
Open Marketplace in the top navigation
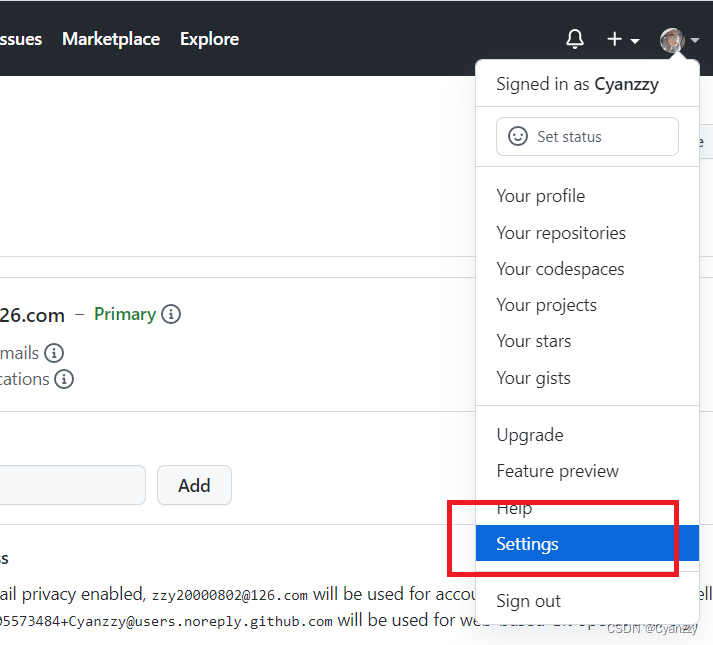click(x=111, y=39)
